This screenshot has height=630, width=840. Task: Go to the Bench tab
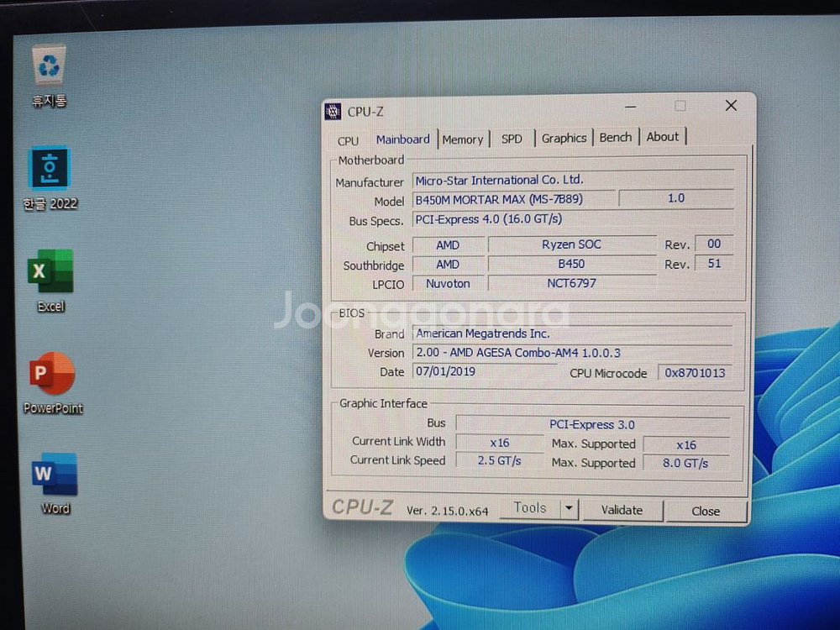[x=616, y=137]
